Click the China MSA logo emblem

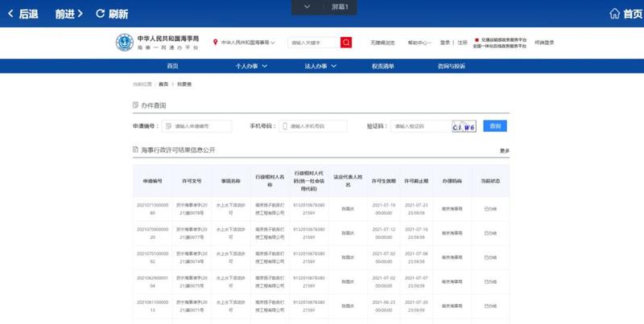[x=125, y=43]
